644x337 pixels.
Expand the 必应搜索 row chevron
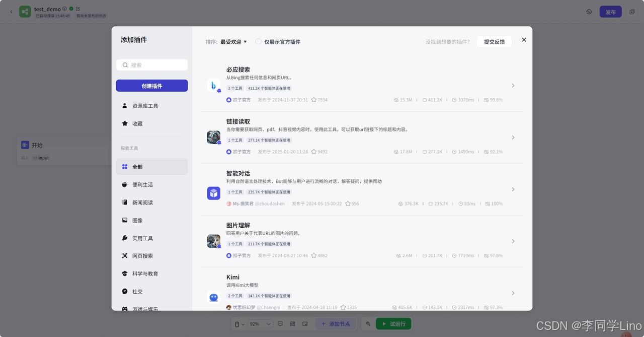[x=513, y=86]
